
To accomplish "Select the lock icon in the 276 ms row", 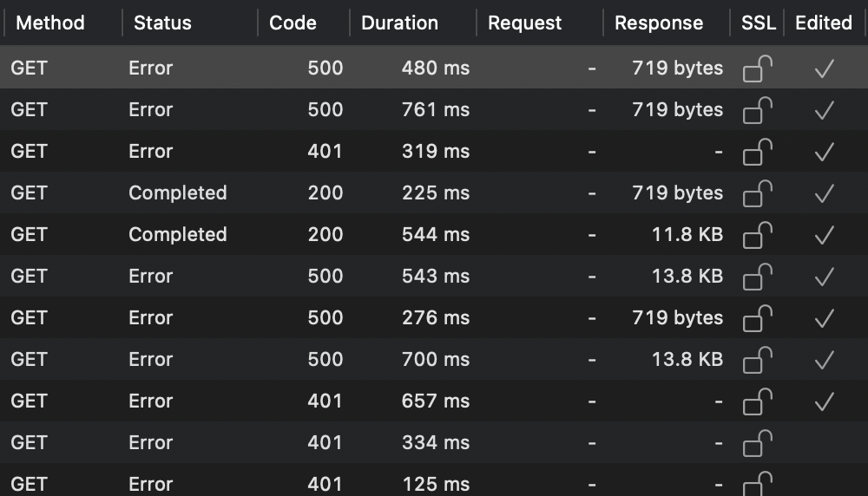I will coord(758,318).
